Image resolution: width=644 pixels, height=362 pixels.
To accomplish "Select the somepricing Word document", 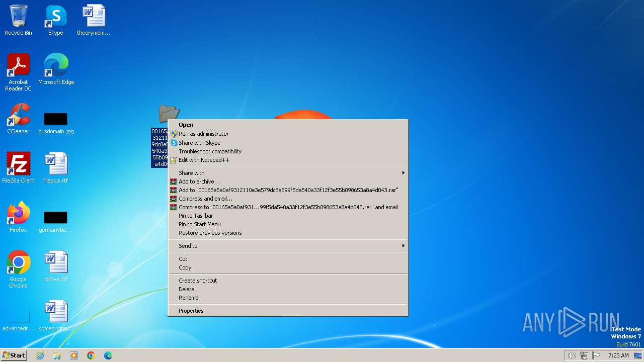I will [x=56, y=316].
